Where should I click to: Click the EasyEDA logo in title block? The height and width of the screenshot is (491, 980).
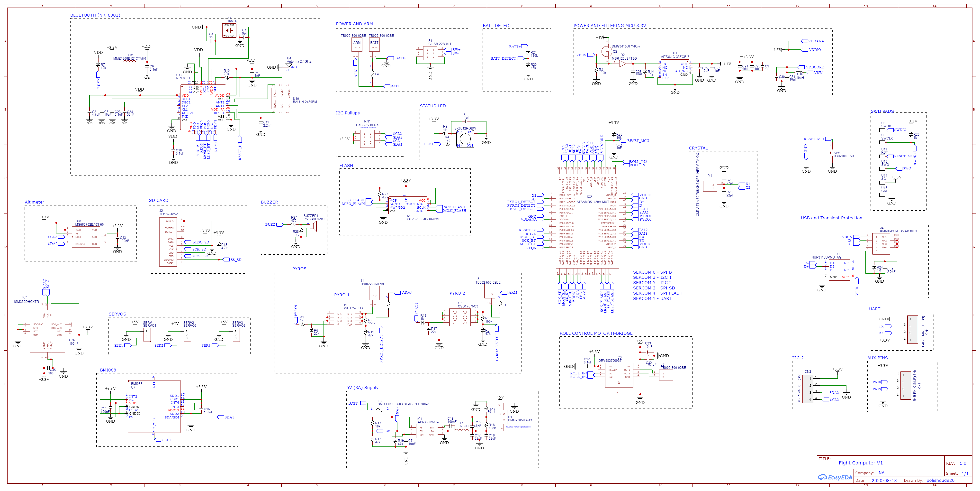(835, 477)
